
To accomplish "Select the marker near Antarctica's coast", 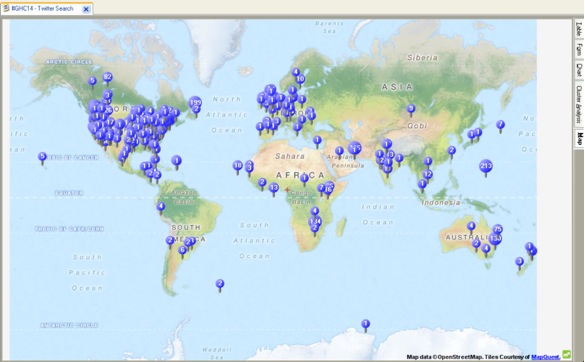I will coord(366,324).
